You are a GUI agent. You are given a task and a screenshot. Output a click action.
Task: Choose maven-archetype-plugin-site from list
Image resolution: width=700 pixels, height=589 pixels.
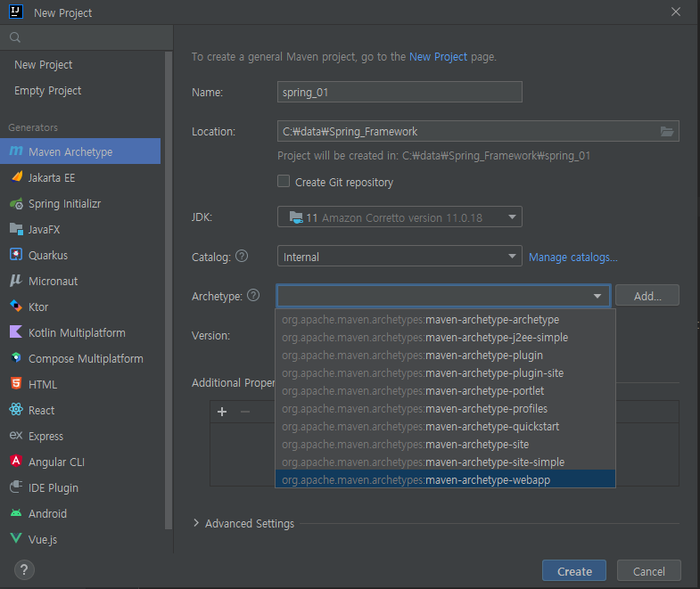click(445, 373)
